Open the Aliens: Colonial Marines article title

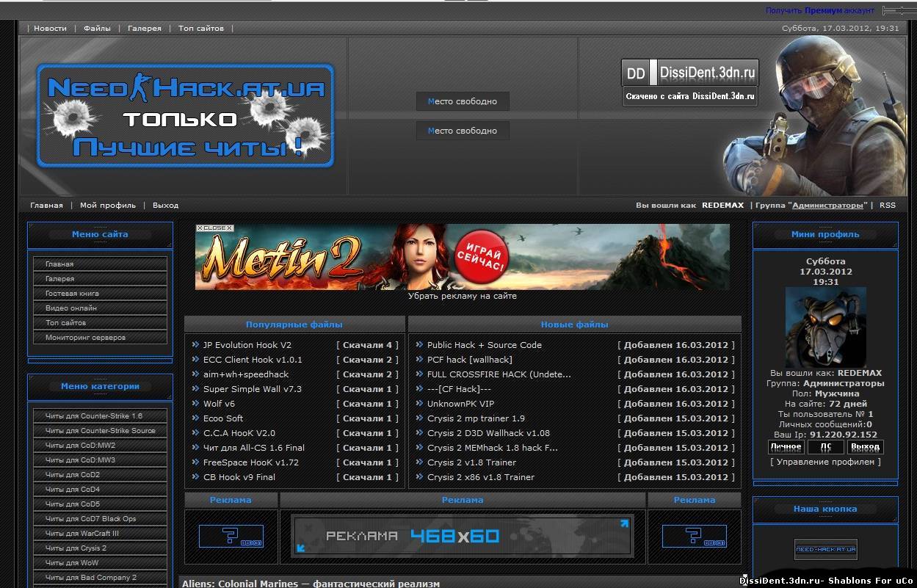pos(311,584)
